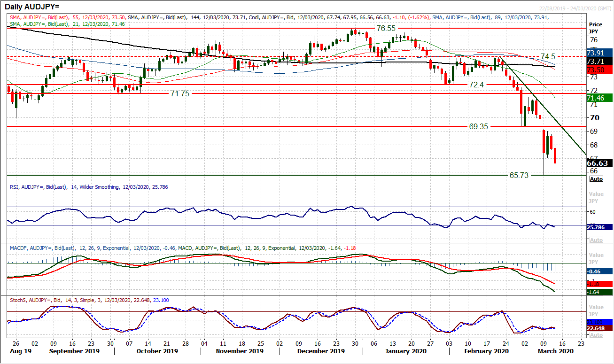The width and height of the screenshot is (614, 364).
Task: Click the RSI indicator legend text
Action: [88, 187]
